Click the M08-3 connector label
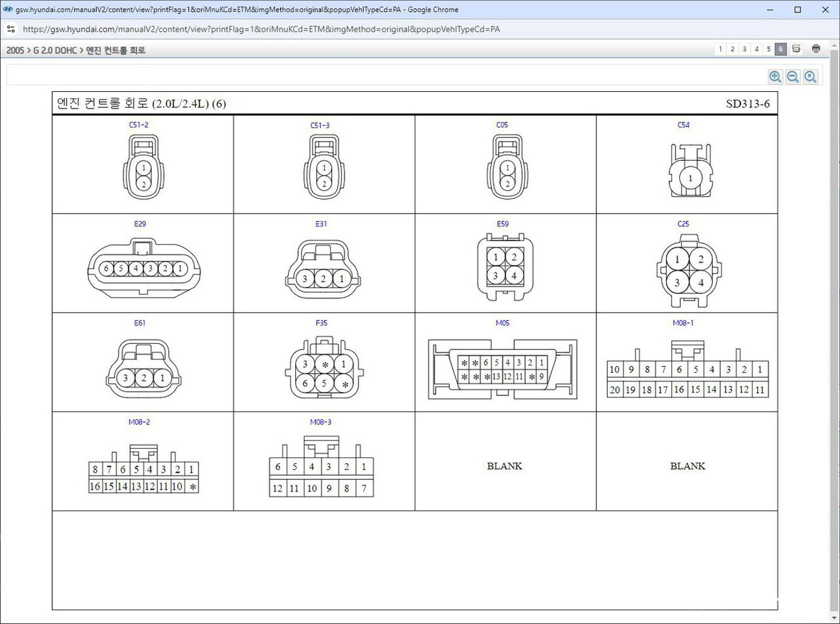The image size is (840, 624). pyautogui.click(x=321, y=422)
